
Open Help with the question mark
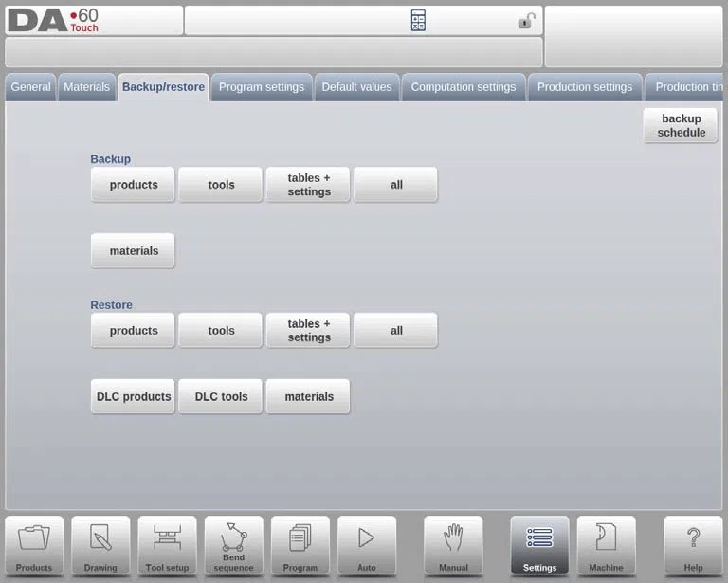click(693, 546)
